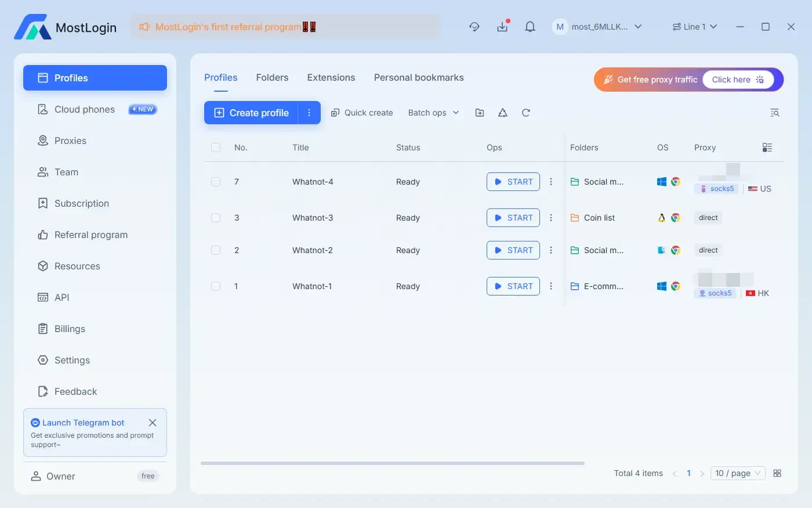Check the checkbox for Whatnot-4

(216, 181)
